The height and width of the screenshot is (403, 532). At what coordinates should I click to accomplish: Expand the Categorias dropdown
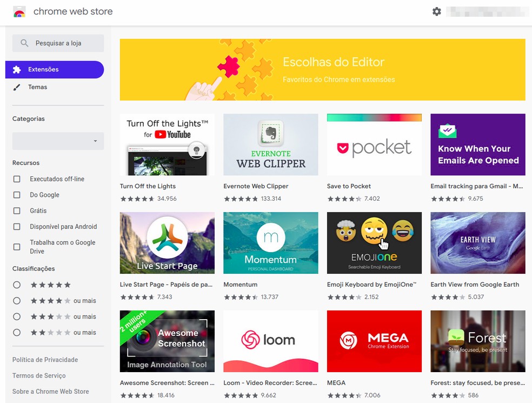click(58, 141)
